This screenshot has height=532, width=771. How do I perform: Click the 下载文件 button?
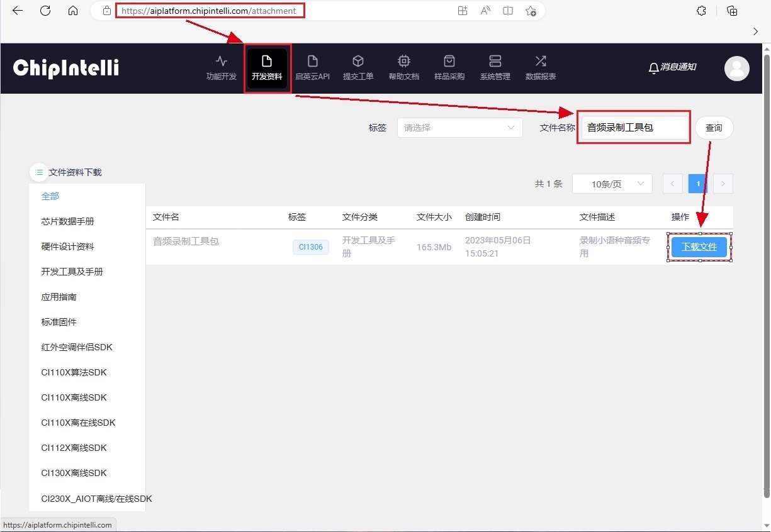(699, 247)
